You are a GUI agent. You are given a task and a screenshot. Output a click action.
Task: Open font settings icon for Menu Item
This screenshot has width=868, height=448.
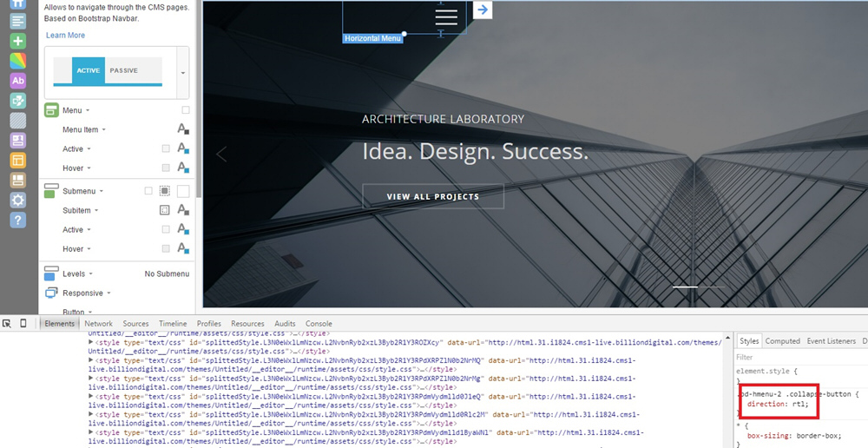click(x=183, y=129)
